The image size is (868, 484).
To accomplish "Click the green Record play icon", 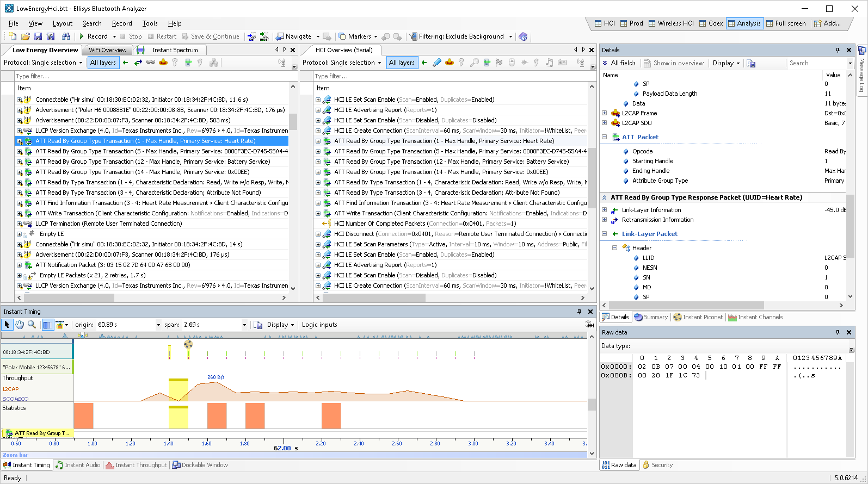I will point(82,36).
